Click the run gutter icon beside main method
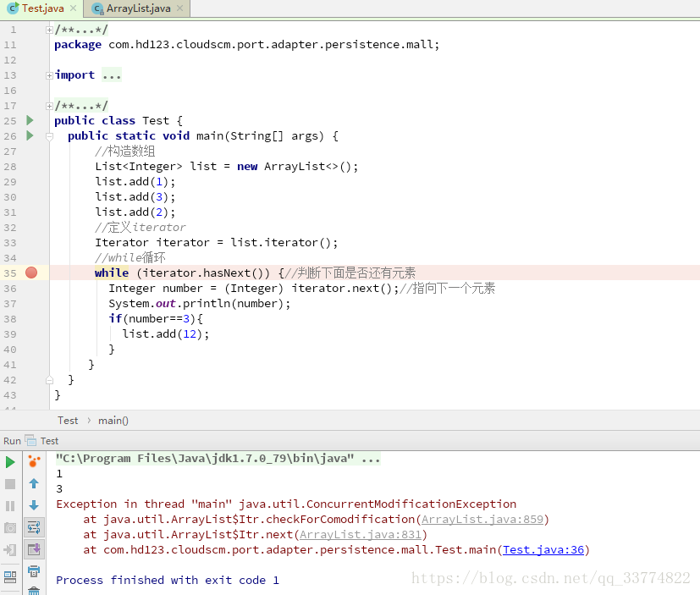 coord(29,135)
